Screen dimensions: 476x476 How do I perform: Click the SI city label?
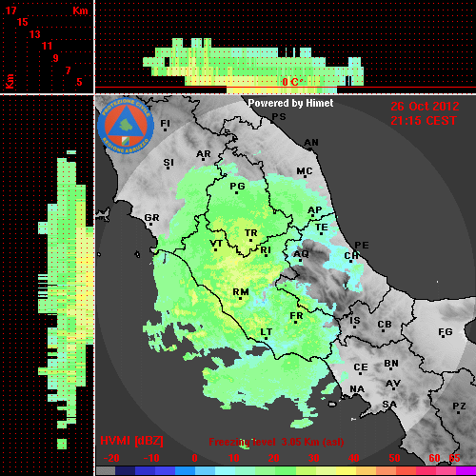coord(169,163)
